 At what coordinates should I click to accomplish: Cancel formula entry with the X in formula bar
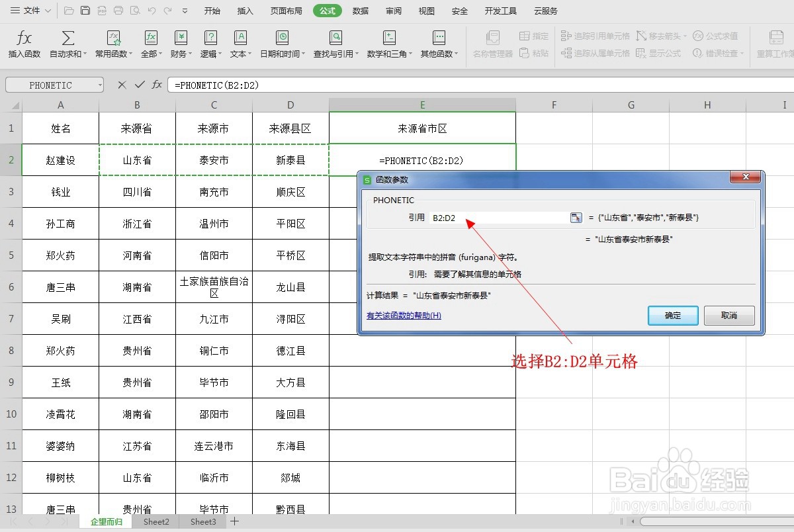click(122, 85)
